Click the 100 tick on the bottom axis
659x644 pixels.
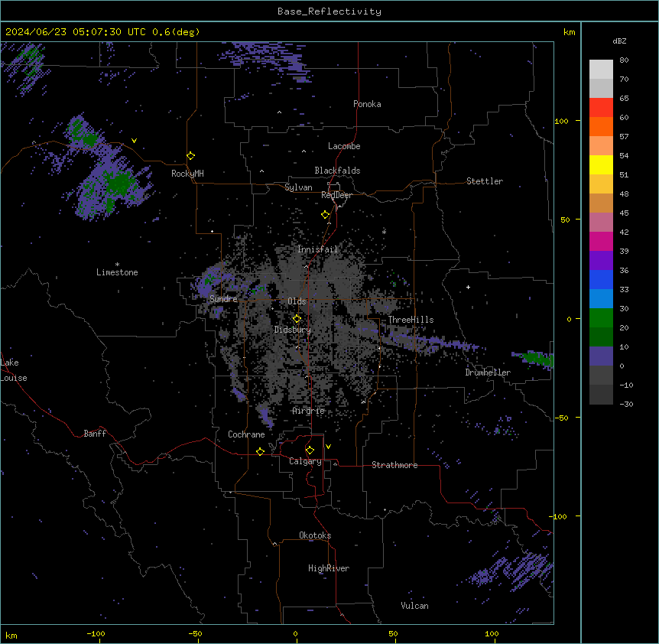pos(492,633)
